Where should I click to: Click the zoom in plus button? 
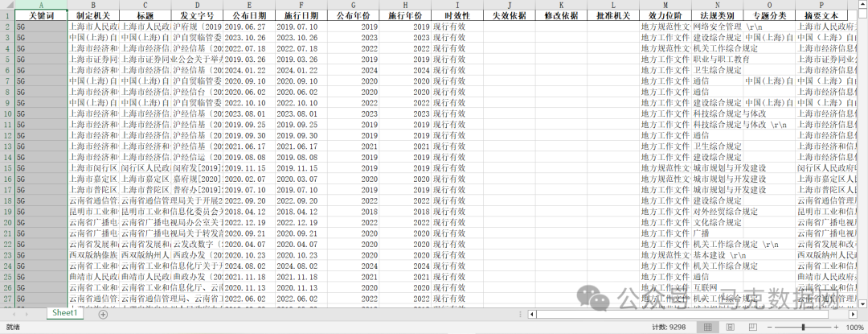click(837, 328)
